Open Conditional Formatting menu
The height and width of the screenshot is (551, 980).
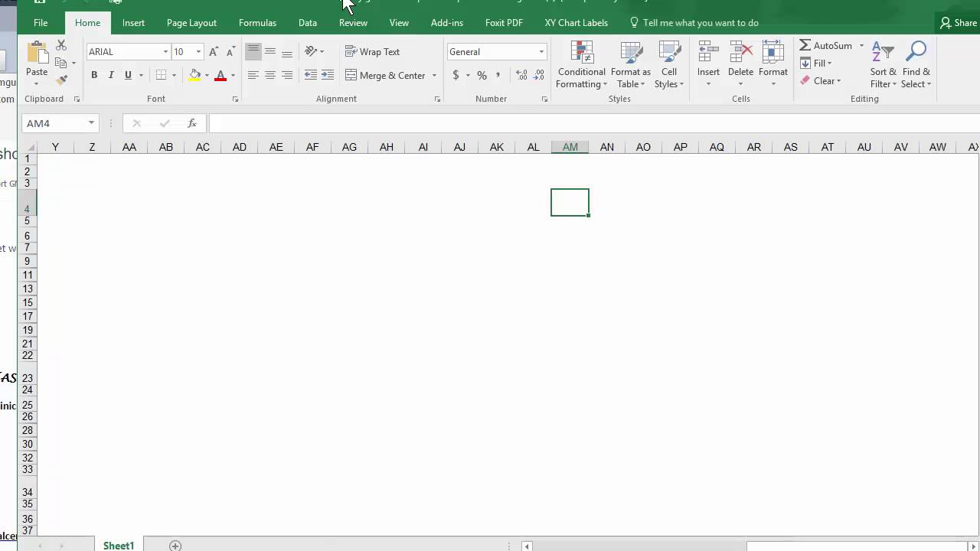581,65
